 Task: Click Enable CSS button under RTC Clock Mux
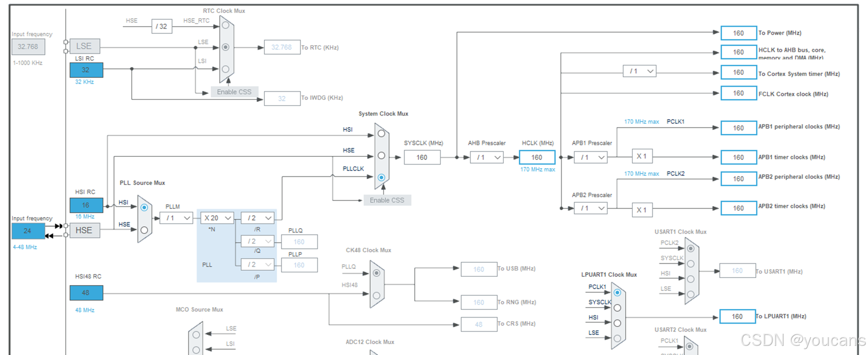(234, 92)
